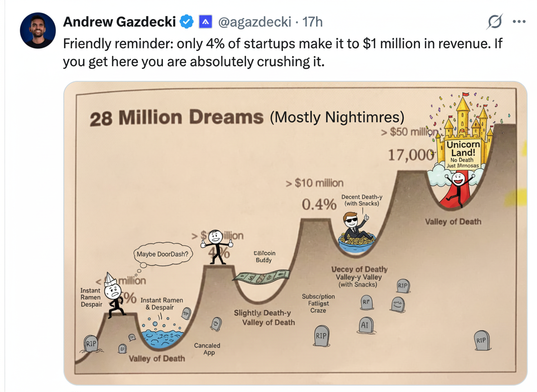Open the three-dot more options menu
537x392 pixels.
[x=519, y=22]
